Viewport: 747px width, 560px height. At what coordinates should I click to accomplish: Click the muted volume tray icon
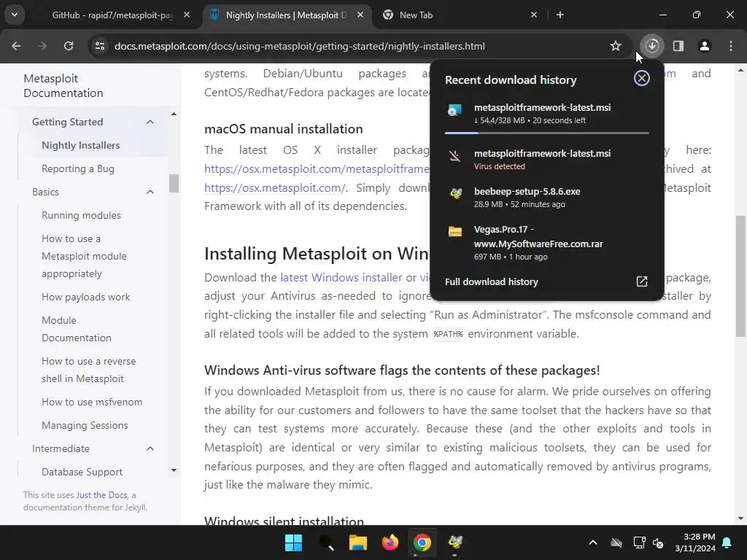(x=659, y=542)
